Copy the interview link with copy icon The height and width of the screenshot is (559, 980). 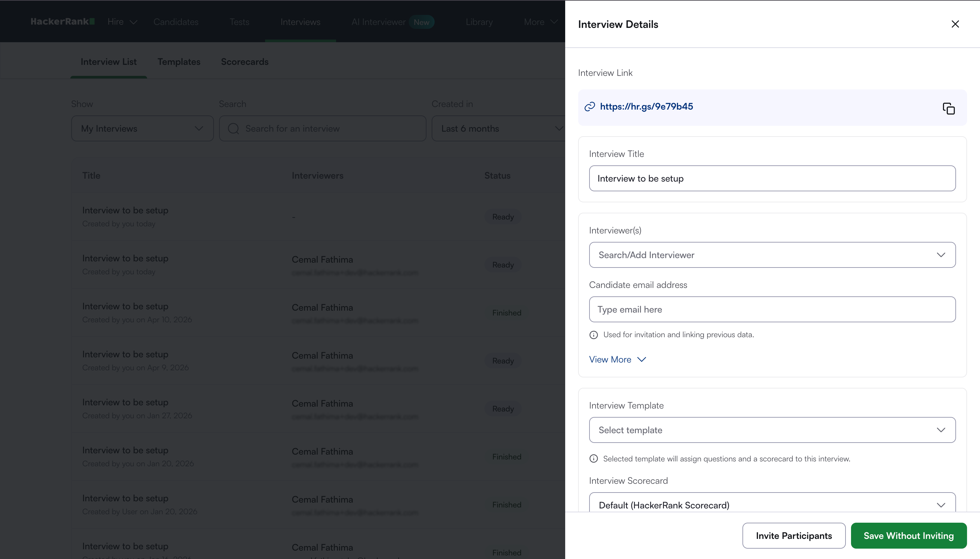(x=949, y=109)
